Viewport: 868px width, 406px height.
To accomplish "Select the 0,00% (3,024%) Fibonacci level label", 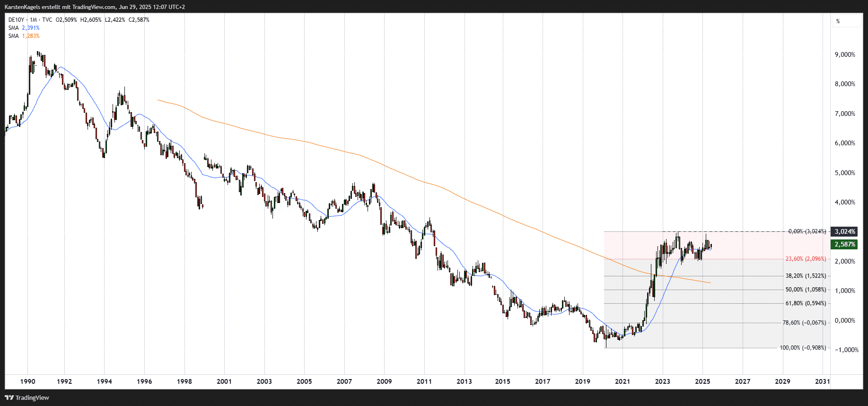I will (x=807, y=231).
